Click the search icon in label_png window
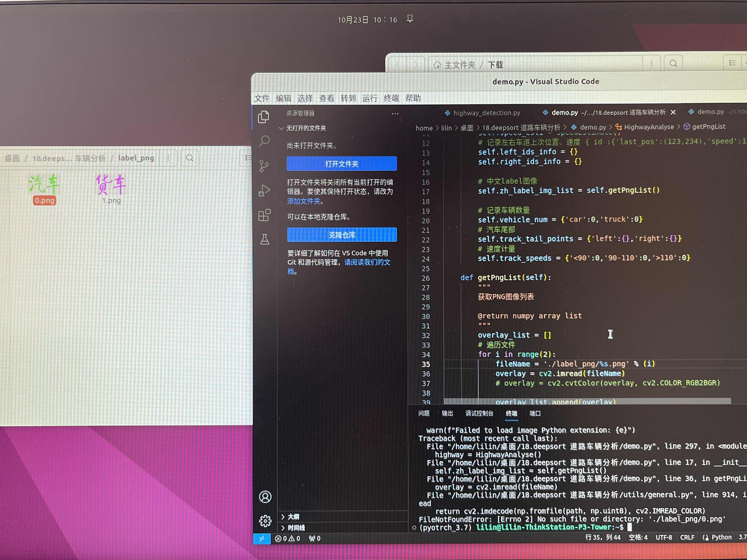 [190, 158]
